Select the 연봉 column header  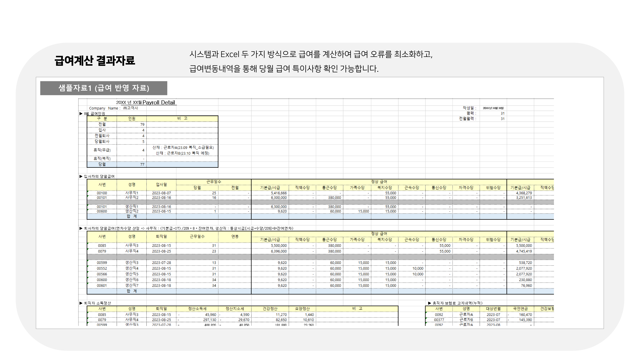235,237
